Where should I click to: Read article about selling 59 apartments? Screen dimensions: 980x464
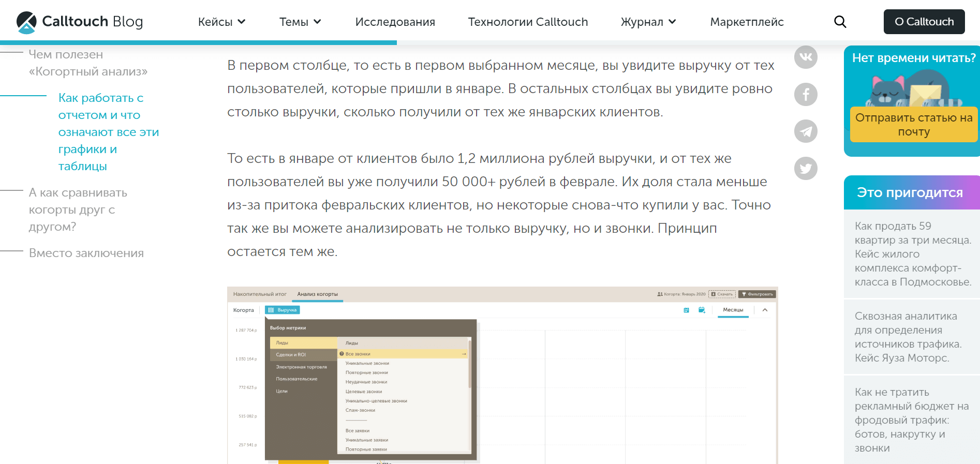pos(912,254)
